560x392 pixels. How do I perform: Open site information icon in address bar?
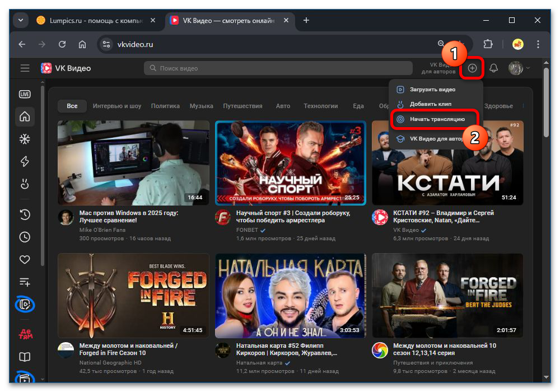click(106, 44)
